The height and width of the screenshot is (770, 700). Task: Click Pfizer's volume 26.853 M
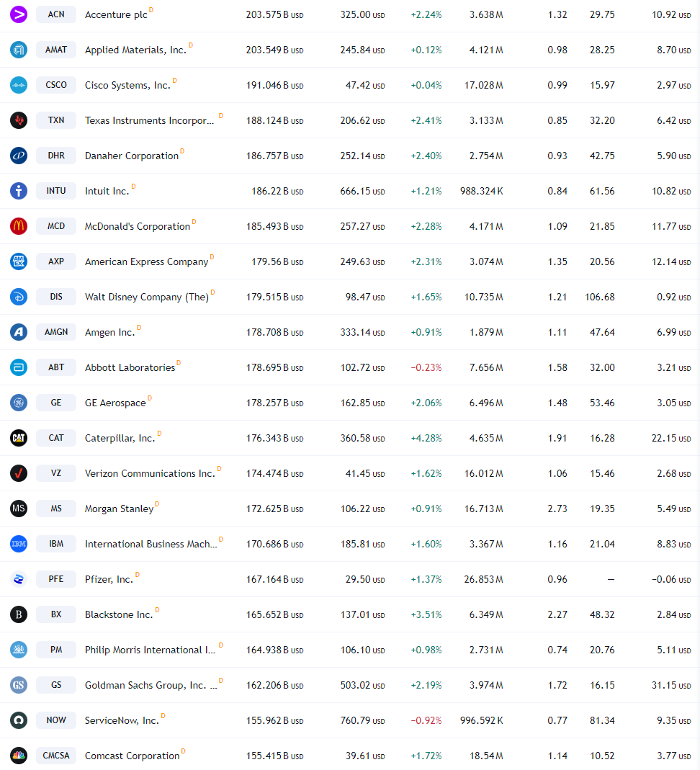tap(483, 579)
